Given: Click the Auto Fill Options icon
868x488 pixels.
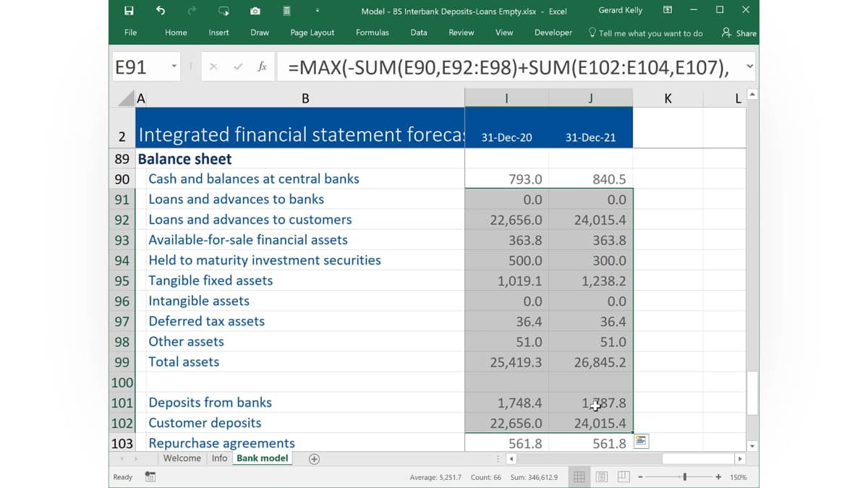Looking at the screenshot, I should click(642, 441).
